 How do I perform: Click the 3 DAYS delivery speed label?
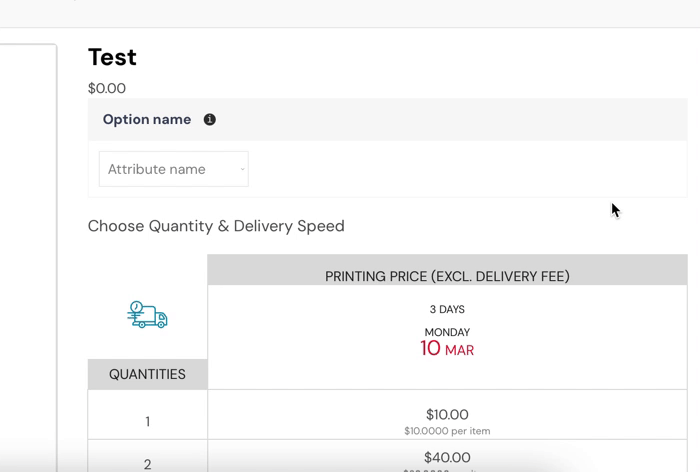pyautogui.click(x=447, y=309)
